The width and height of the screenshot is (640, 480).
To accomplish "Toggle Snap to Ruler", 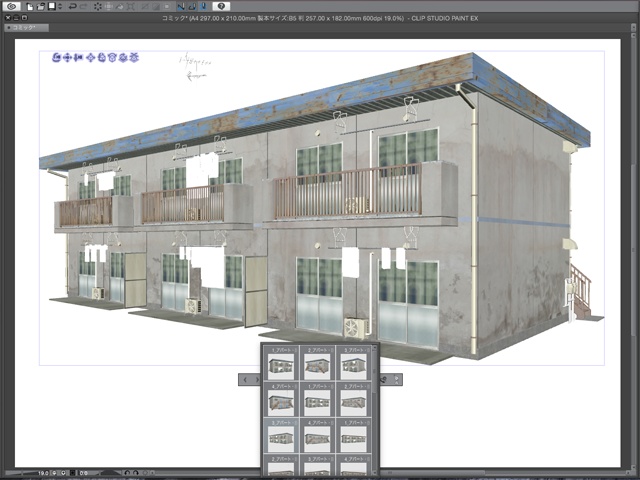I will point(181,6).
